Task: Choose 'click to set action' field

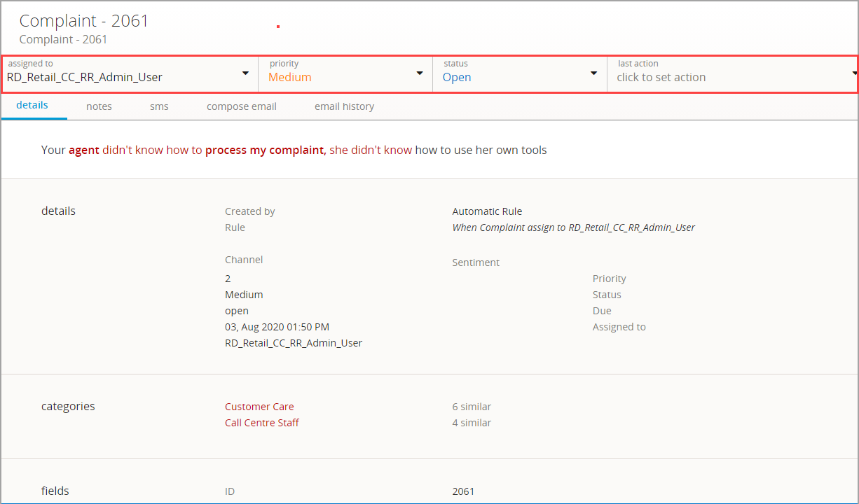Action: click(x=661, y=78)
